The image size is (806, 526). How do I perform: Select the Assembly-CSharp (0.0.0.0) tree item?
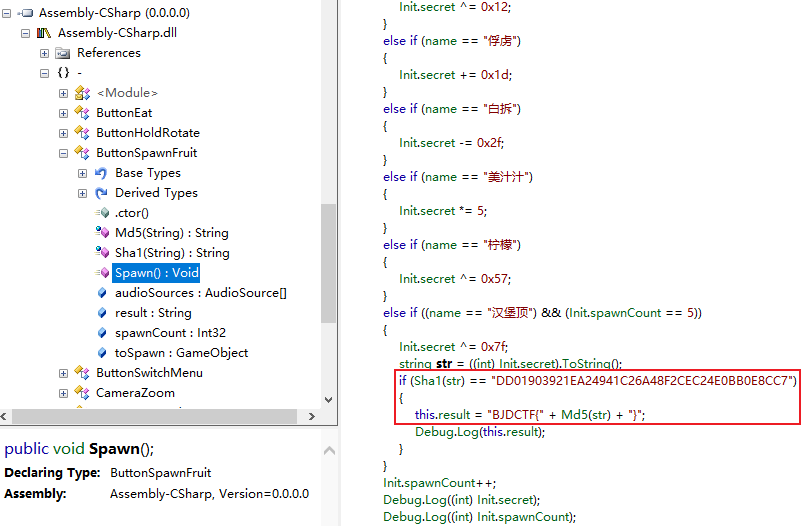(114, 13)
